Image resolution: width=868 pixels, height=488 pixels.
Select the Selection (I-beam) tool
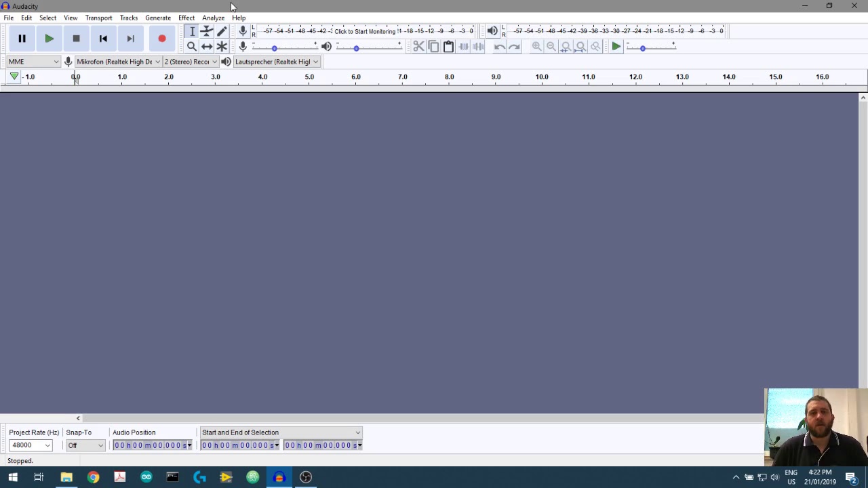(192, 31)
